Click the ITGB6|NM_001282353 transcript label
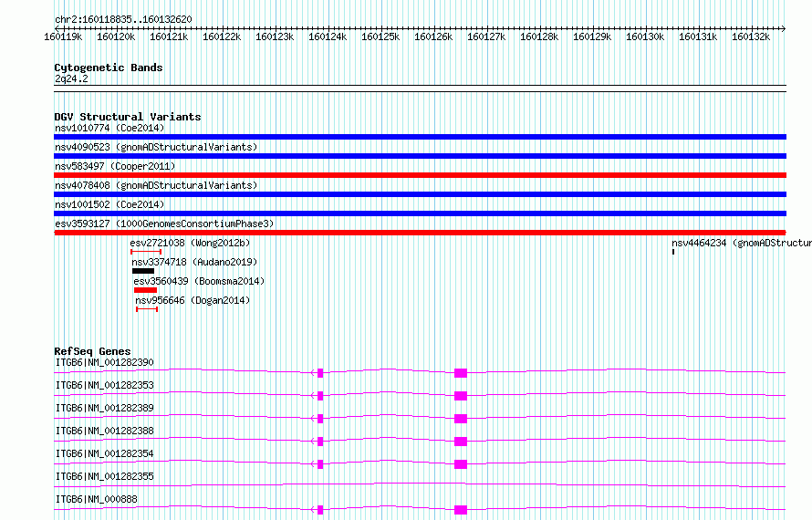Image resolution: width=812 pixels, height=520 pixels. (x=104, y=385)
